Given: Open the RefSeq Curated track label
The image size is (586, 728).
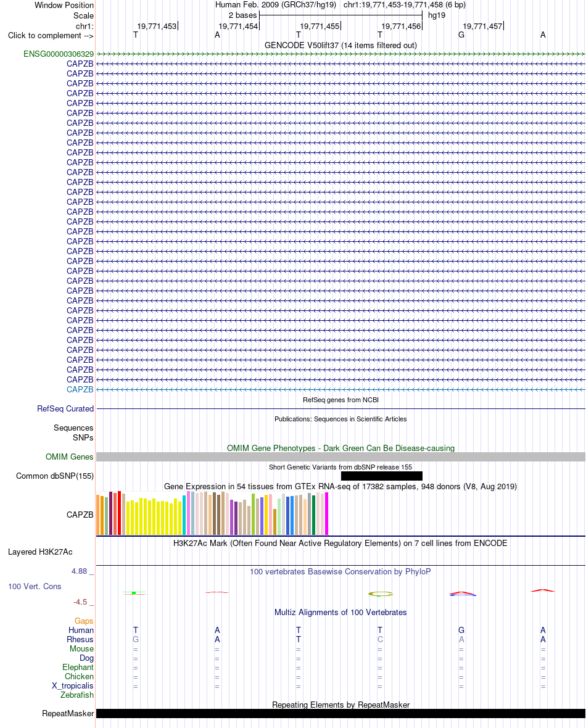Looking at the screenshot, I should pos(65,408).
